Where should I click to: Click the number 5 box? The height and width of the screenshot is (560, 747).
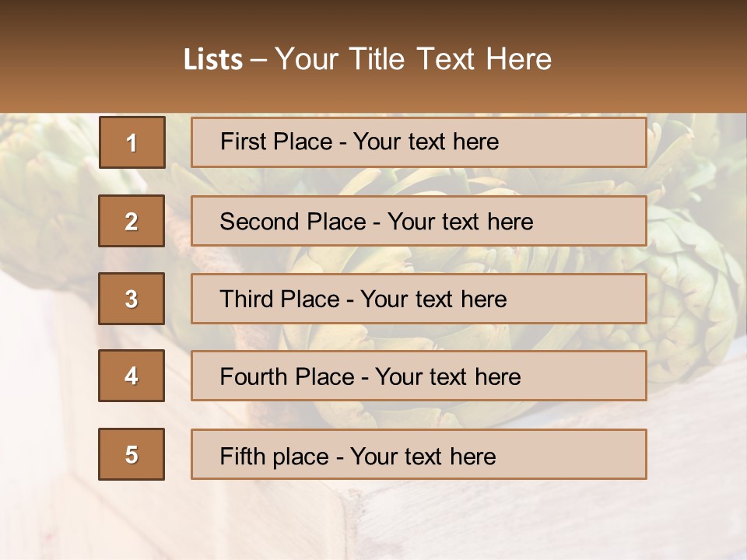(132, 454)
